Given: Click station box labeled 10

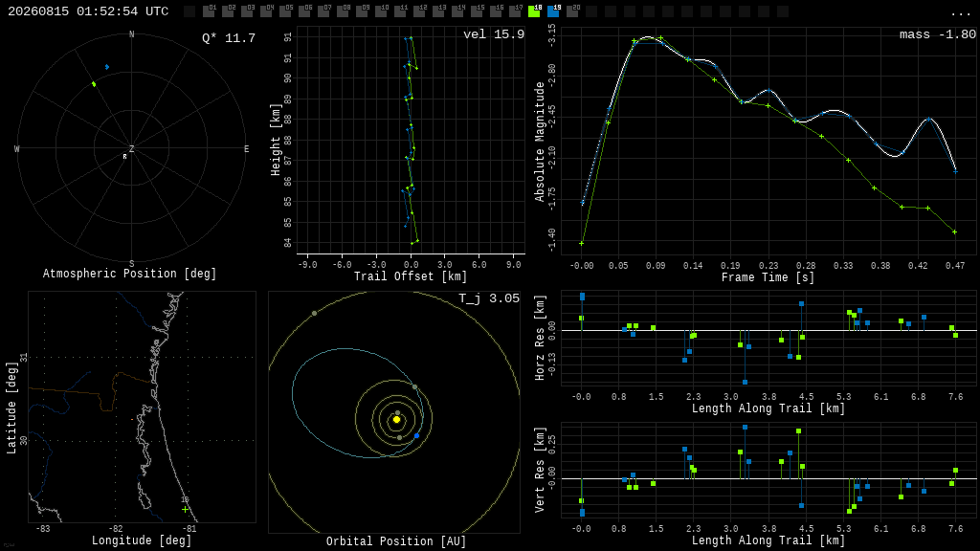Looking at the screenshot, I should (x=381, y=11).
